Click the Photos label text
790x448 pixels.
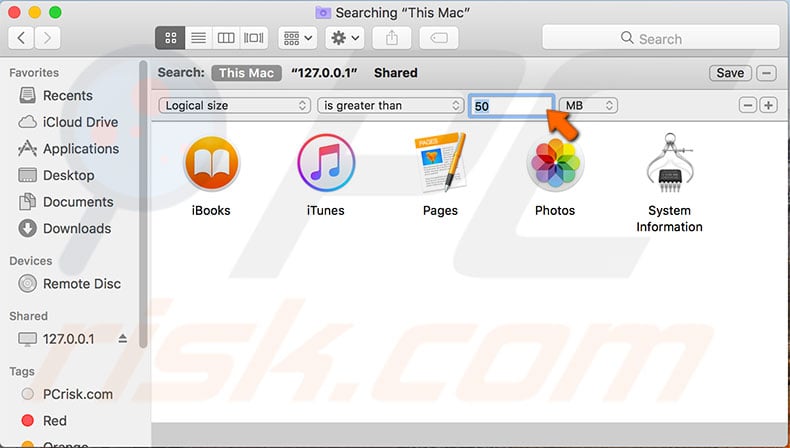click(555, 211)
